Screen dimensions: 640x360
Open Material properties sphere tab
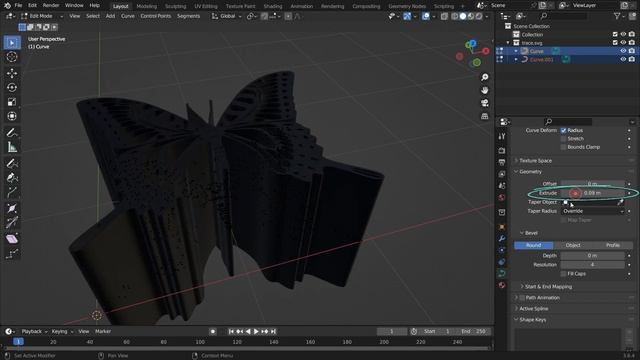502,285
